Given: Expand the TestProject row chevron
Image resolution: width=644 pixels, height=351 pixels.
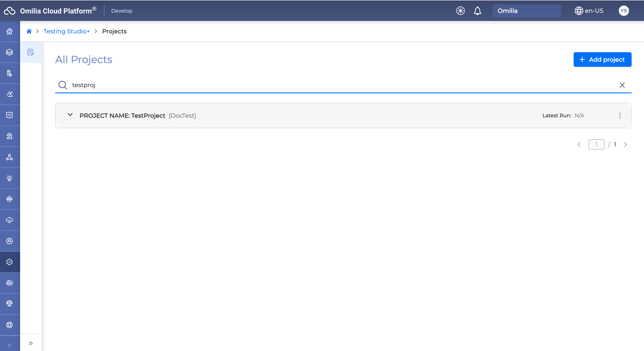Looking at the screenshot, I should tap(70, 115).
